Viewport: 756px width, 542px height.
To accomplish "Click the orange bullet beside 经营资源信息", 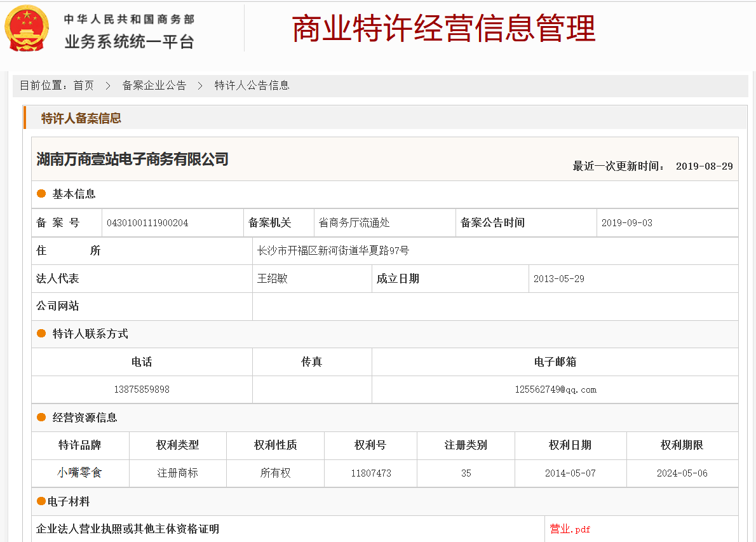I will [41, 417].
